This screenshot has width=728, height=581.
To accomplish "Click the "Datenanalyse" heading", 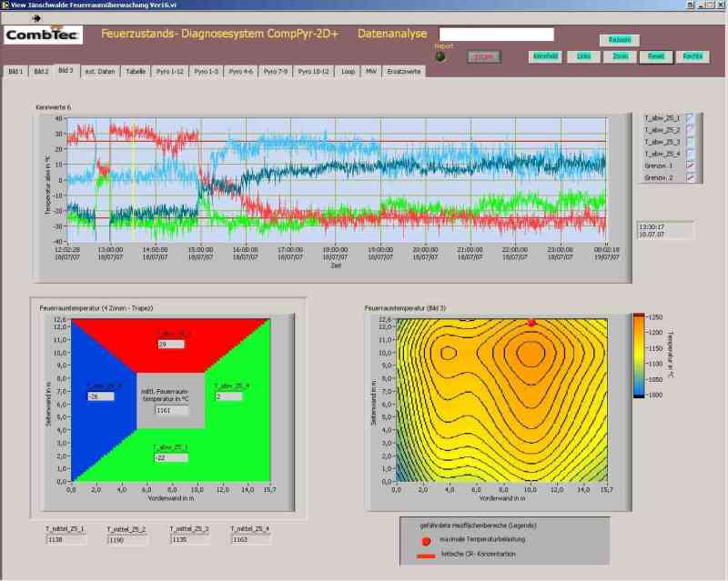I will (392, 34).
